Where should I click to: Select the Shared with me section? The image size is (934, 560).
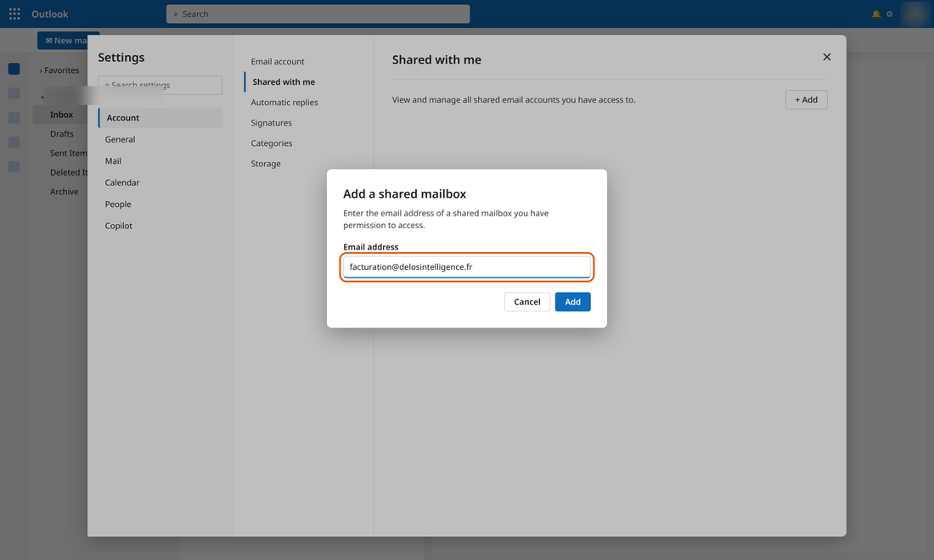tap(284, 82)
